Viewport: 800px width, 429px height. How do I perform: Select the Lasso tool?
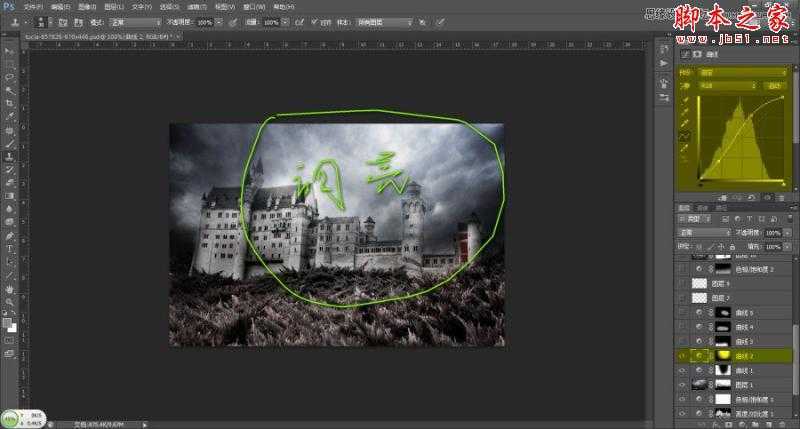coord(9,78)
